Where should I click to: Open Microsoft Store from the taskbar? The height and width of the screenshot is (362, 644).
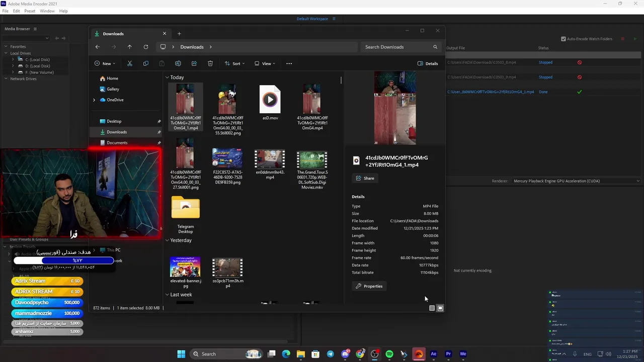tap(315, 354)
